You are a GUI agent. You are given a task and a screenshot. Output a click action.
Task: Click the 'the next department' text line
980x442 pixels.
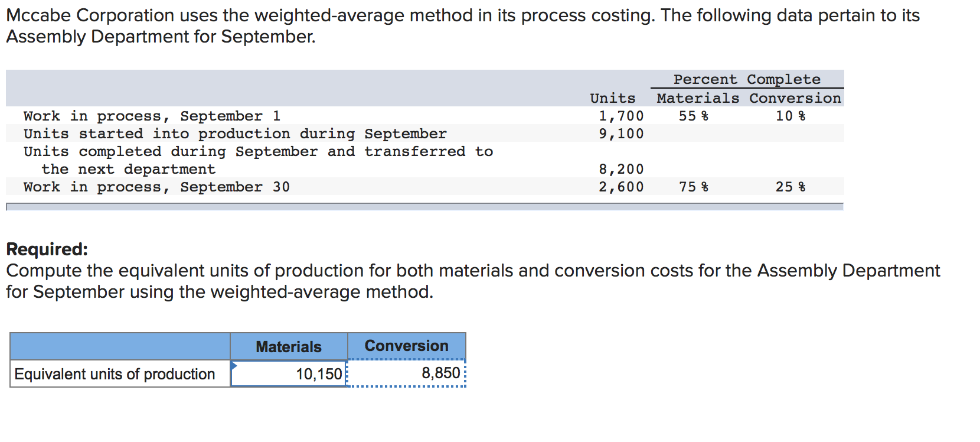click(129, 169)
